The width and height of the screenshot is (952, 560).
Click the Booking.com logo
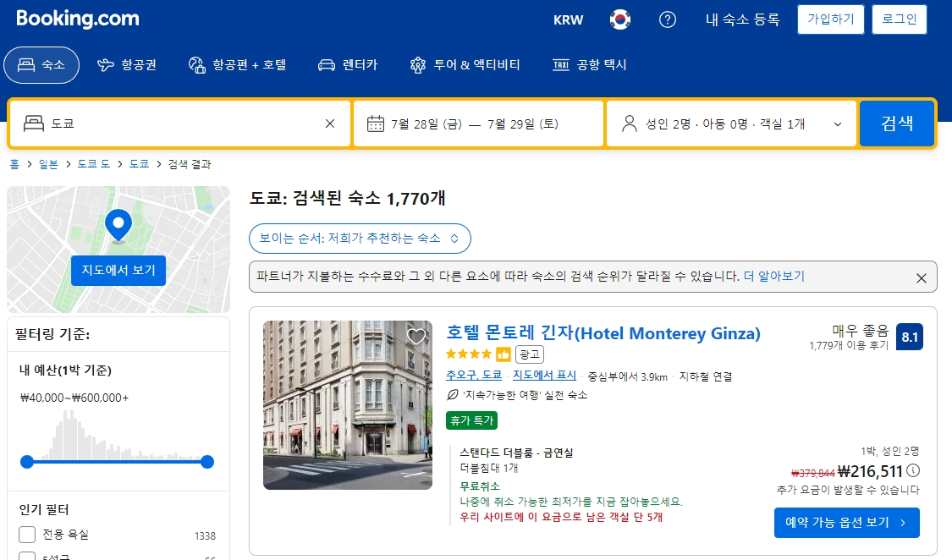click(x=78, y=19)
